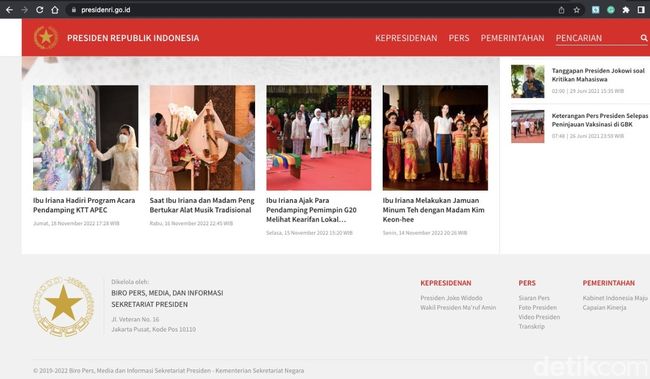Viewport: 650px width, 379px height.
Task: Open Tanggapan Presiden Jokowi soal Kritikan video
Action: pos(527,81)
